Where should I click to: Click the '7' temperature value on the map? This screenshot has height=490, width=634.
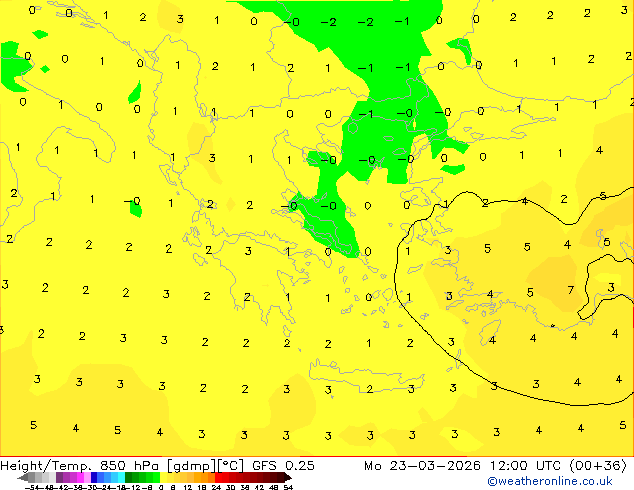[x=571, y=290]
